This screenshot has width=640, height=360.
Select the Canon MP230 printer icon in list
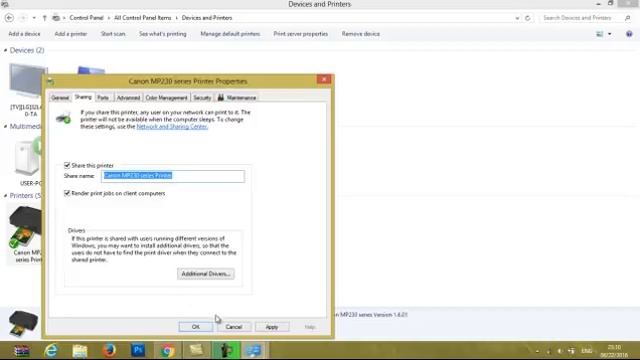coord(25,227)
